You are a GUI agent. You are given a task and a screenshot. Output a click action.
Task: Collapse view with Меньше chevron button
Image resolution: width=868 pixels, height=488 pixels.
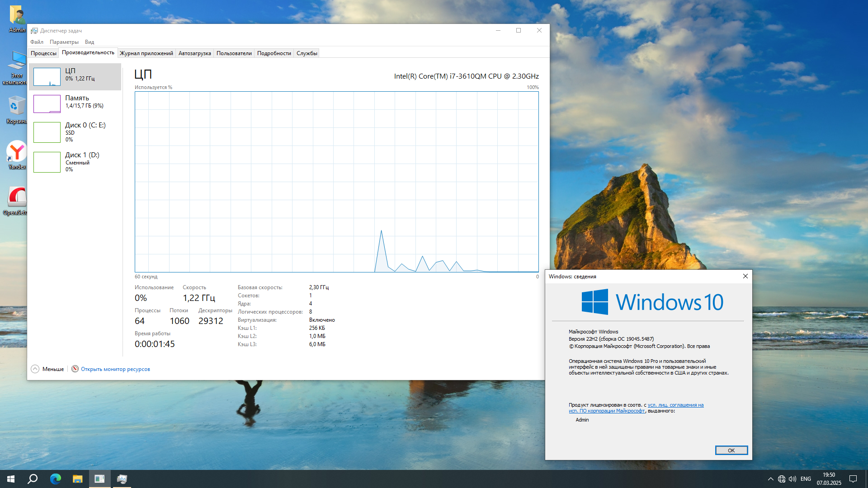click(35, 369)
